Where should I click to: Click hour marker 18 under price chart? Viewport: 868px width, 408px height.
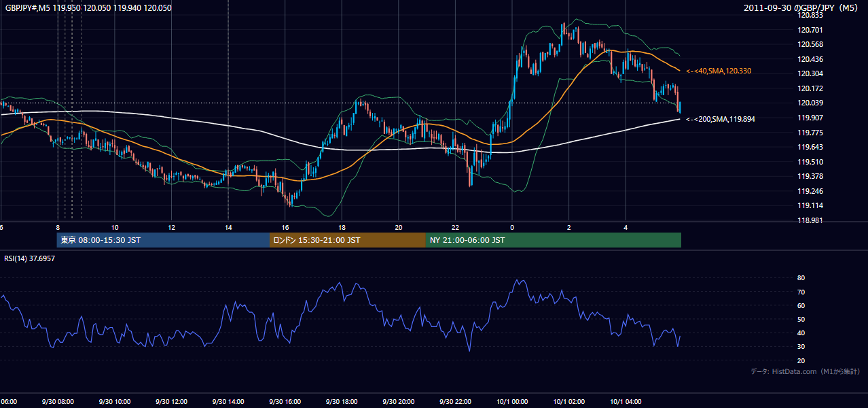pos(342,227)
